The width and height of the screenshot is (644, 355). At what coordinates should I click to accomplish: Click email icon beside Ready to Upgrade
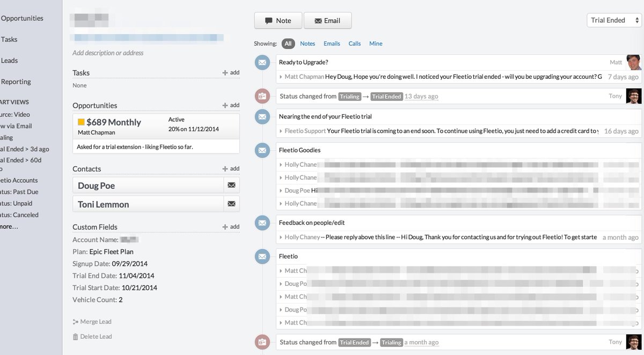point(262,62)
